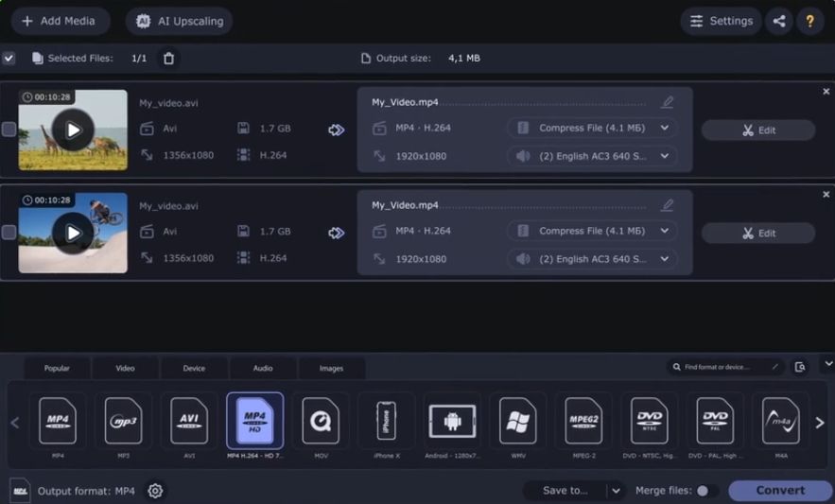Open second video's audio track dropdown
Viewport: 835px width, 504px height.
(665, 258)
